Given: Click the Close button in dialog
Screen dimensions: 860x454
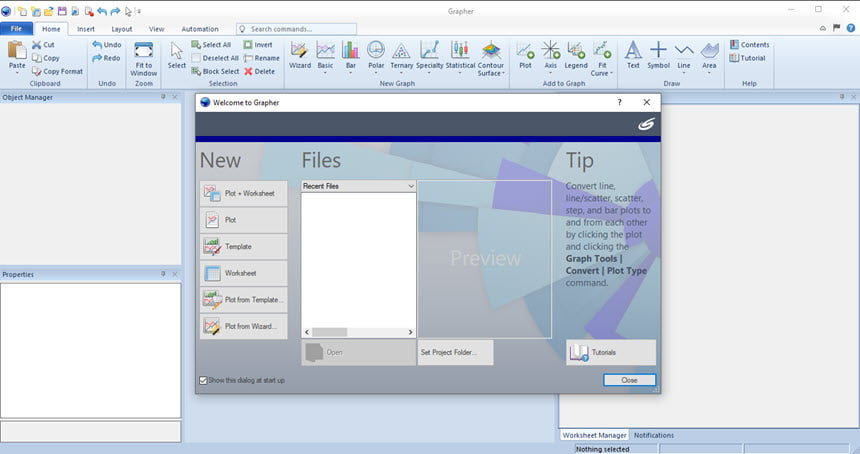Looking at the screenshot, I should coord(630,380).
